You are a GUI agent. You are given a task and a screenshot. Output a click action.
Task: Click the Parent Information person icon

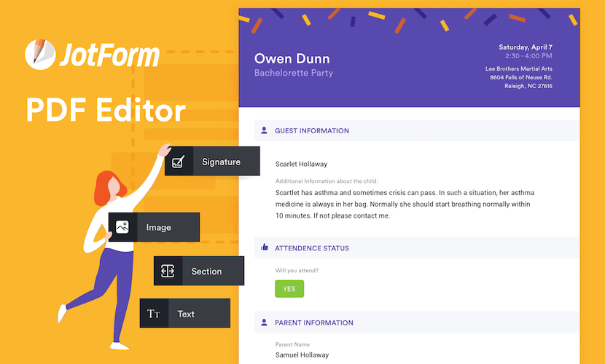coord(264,322)
